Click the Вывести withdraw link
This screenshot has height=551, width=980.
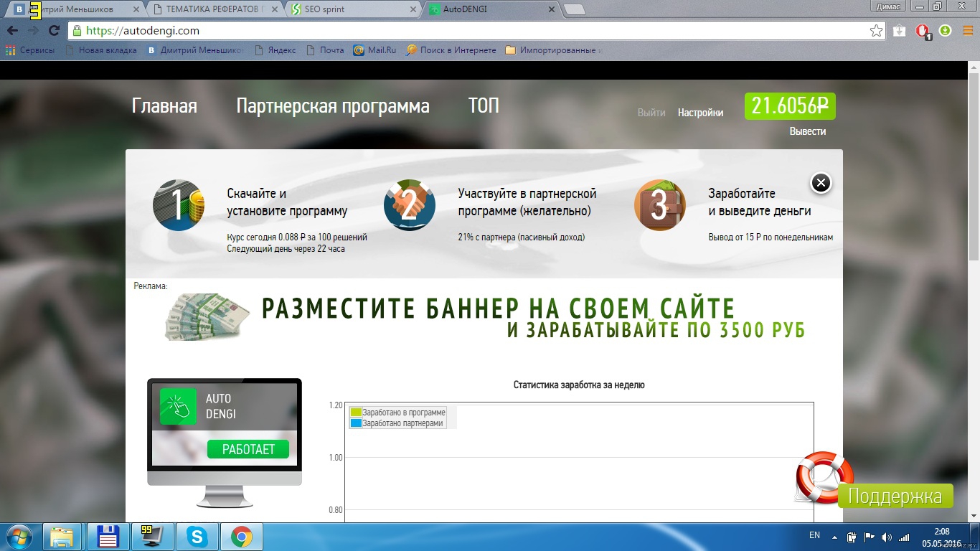808,131
